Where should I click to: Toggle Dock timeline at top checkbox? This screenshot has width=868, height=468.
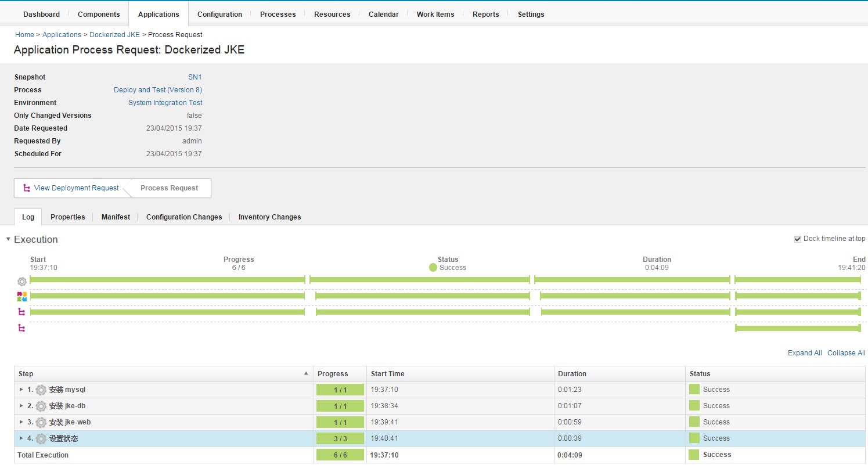click(798, 239)
